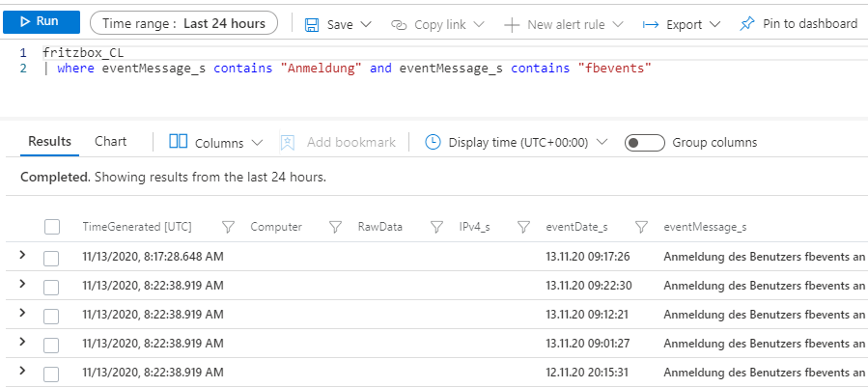Check the select-all rows checkbox
This screenshot has height=388, width=868.
click(x=52, y=228)
